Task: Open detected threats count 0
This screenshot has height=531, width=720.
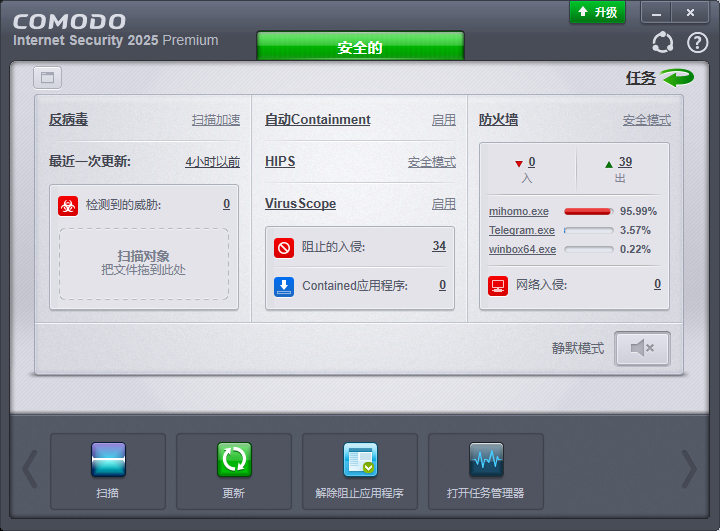Action: click(226, 204)
